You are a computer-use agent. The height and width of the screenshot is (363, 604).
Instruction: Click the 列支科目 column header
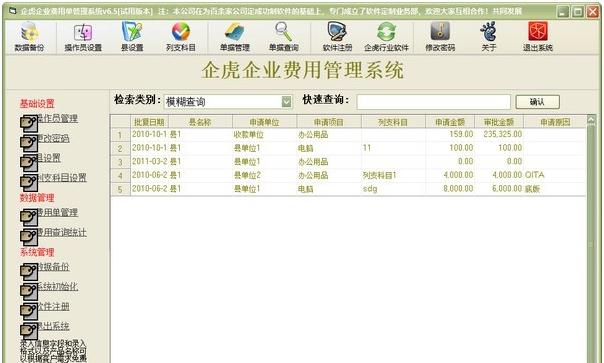(x=393, y=122)
